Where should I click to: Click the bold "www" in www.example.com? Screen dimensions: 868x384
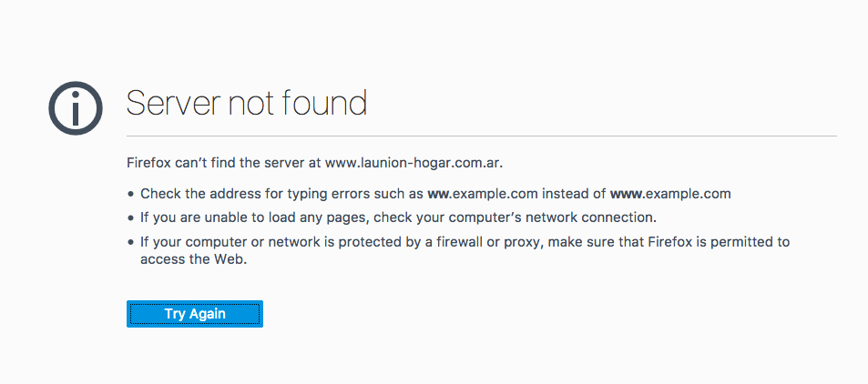[626, 194]
